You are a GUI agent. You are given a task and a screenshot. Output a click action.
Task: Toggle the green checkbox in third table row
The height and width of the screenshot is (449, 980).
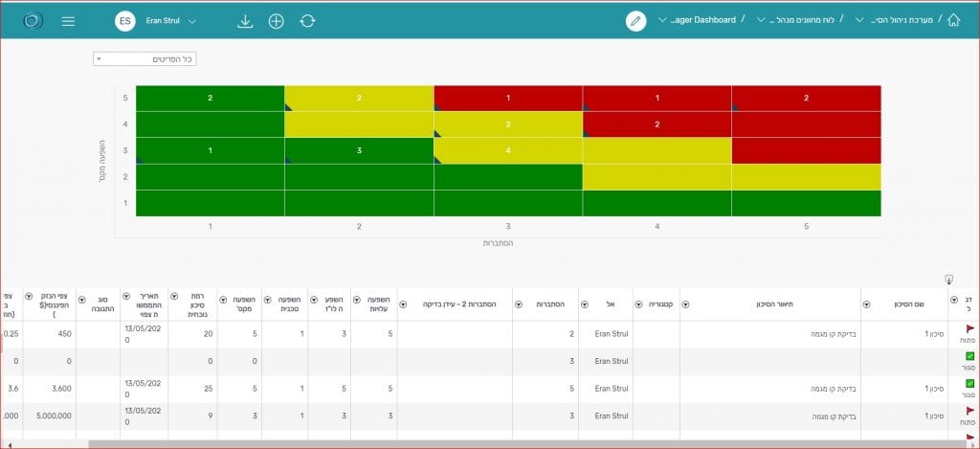[x=969, y=383]
